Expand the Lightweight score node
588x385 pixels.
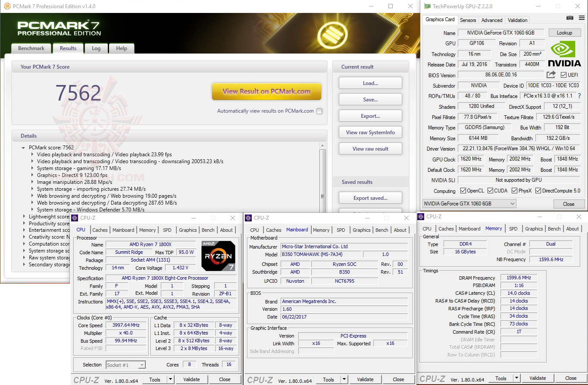click(x=24, y=217)
